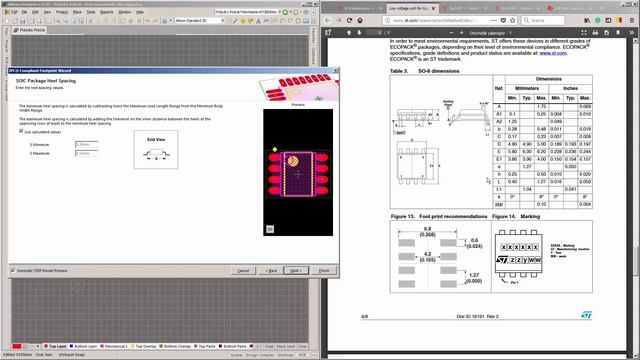Viewport: 640px width, 360px height.
Task: Select the Bottom Paste layer tab
Action: pos(233,346)
